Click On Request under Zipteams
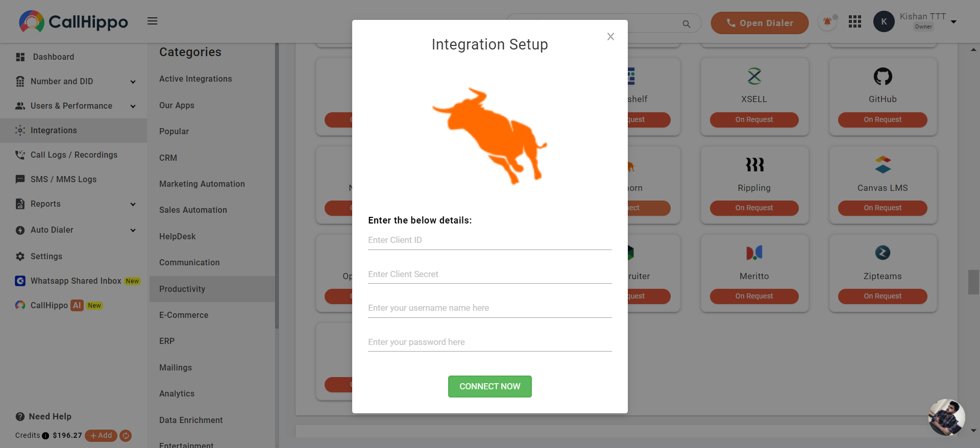Viewport: 980px width, 448px height. point(883,296)
